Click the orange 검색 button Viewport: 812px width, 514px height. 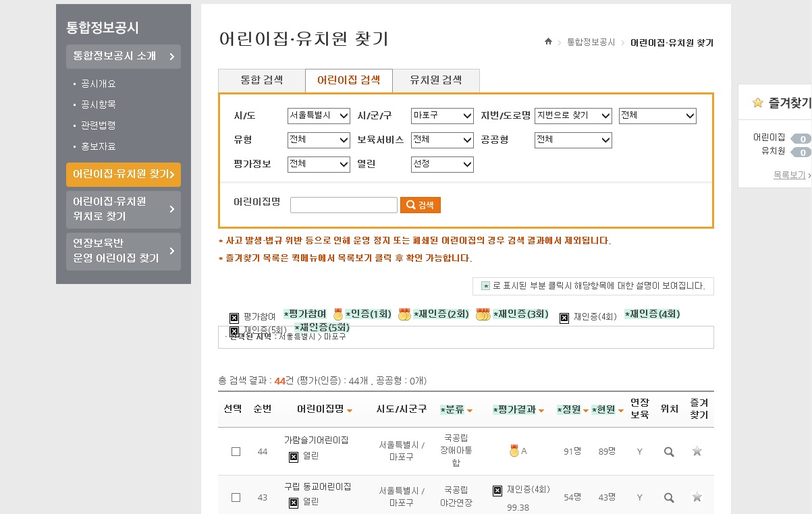[420, 205]
